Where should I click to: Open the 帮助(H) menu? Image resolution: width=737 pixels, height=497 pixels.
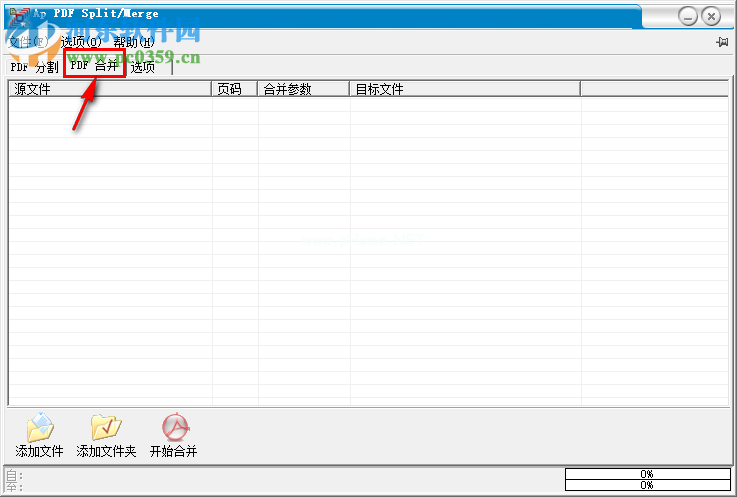click(x=134, y=42)
